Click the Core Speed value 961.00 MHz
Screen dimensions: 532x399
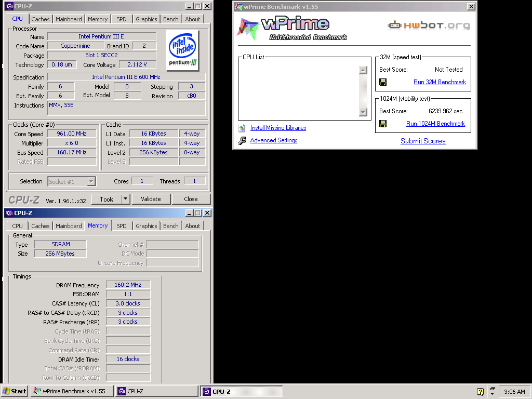(72, 134)
